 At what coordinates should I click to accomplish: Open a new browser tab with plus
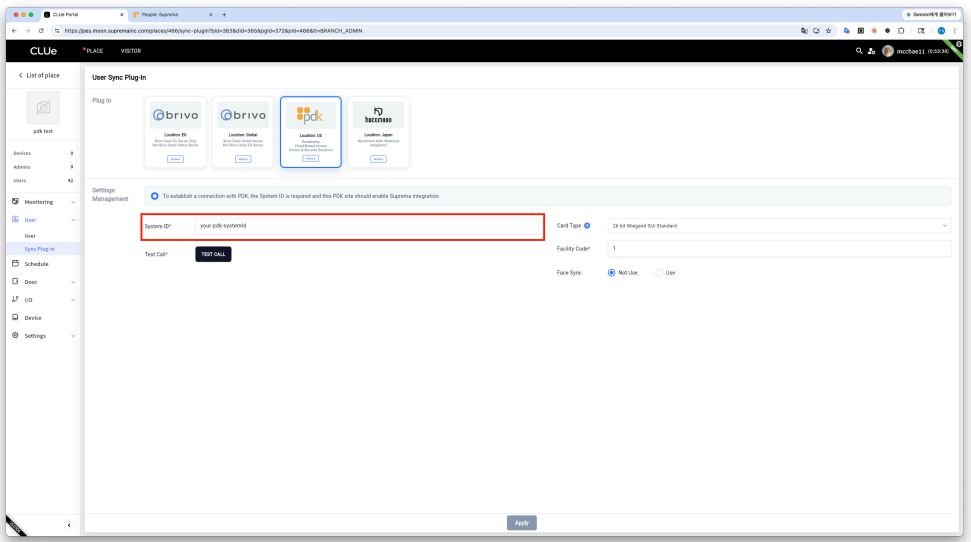[224, 14]
